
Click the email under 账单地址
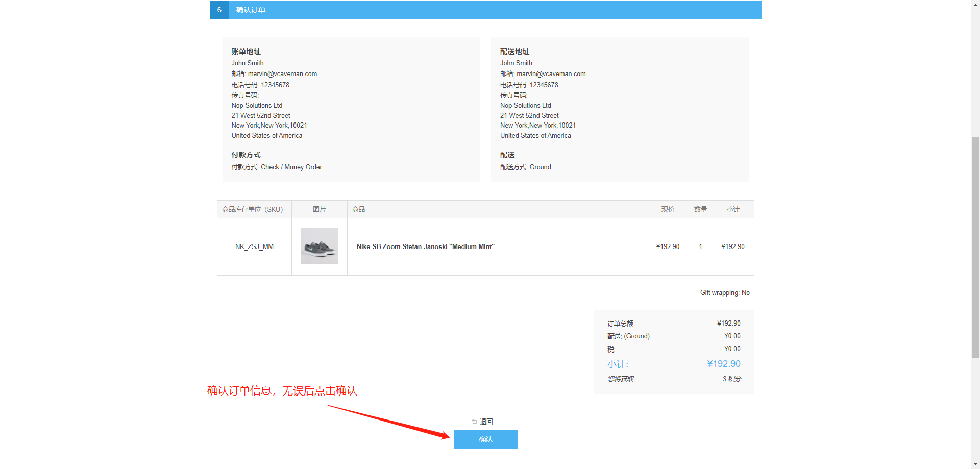pyautogui.click(x=282, y=74)
